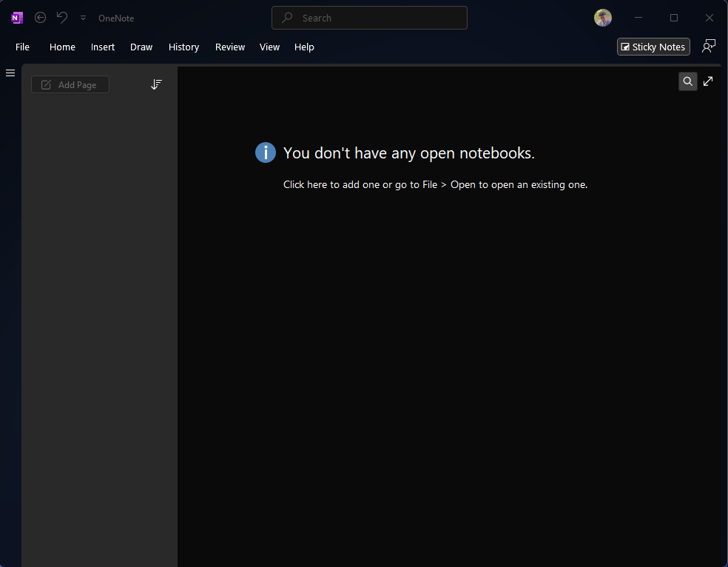Viewport: 728px width, 567px height.
Task: Open the Draw ribbon tab
Action: (x=141, y=47)
